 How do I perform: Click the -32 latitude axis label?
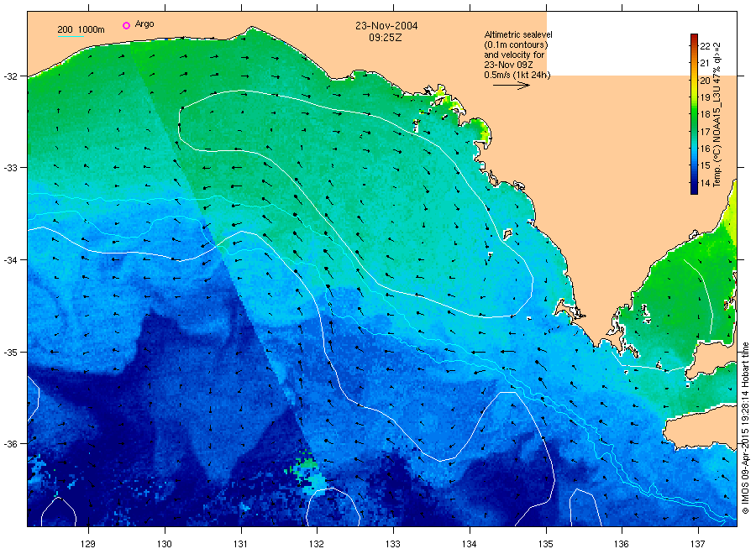(11, 76)
